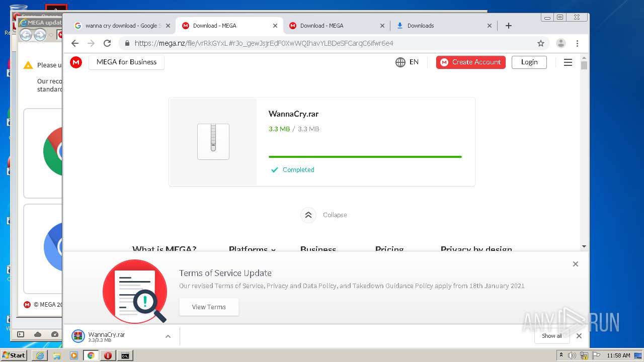Dismiss the Terms of Service Update banner
This screenshot has width=644, height=362.
click(x=576, y=264)
